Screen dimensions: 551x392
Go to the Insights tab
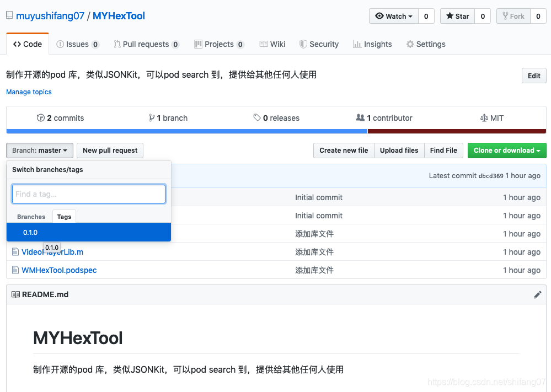(x=372, y=44)
